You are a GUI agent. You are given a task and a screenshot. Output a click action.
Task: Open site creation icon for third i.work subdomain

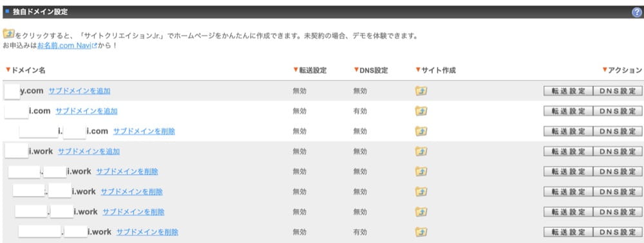coord(421,212)
